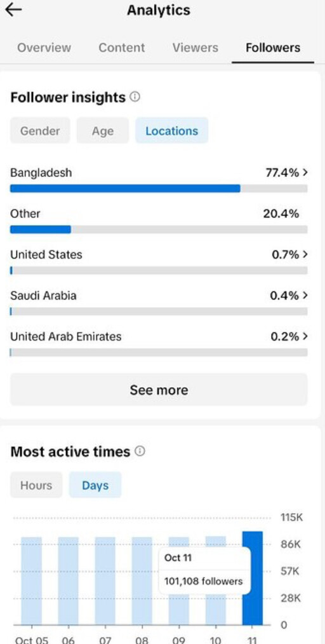This screenshot has height=644, width=325.
Task: Click the Bangladesh percentage progress bar
Action: (159, 189)
